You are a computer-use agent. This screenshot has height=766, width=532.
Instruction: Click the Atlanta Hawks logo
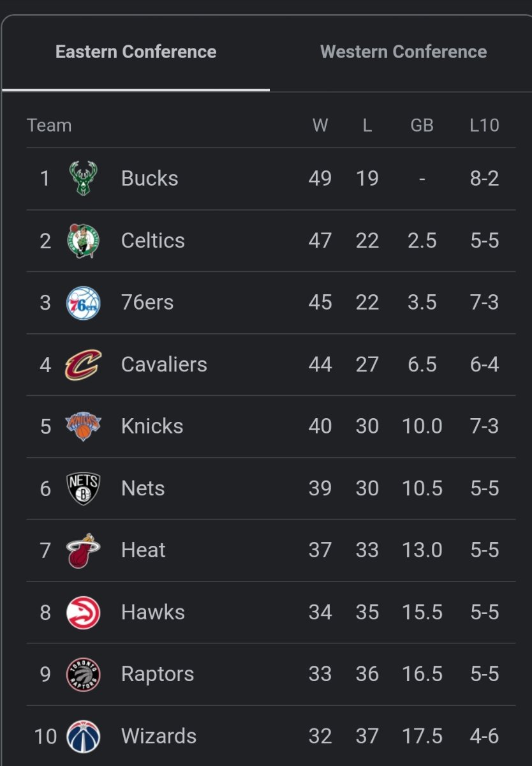pyautogui.click(x=84, y=612)
